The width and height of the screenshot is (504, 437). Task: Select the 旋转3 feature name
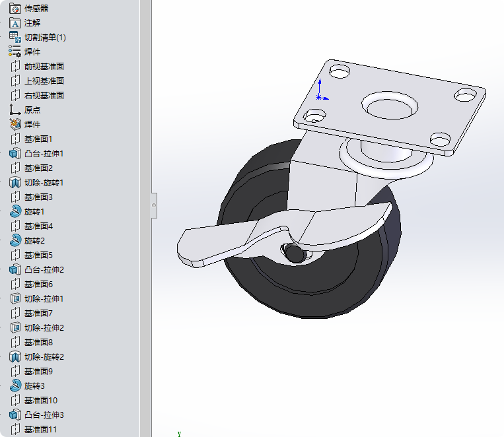click(x=34, y=386)
